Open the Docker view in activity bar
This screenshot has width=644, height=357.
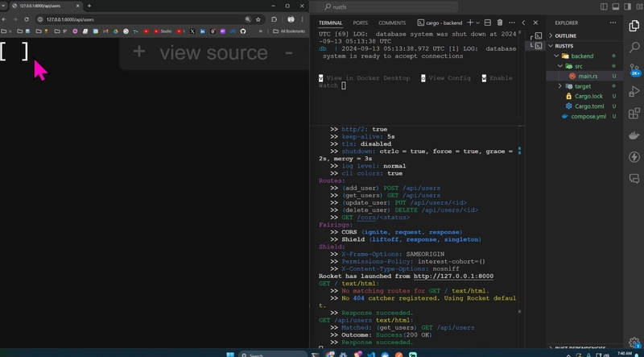point(634,135)
